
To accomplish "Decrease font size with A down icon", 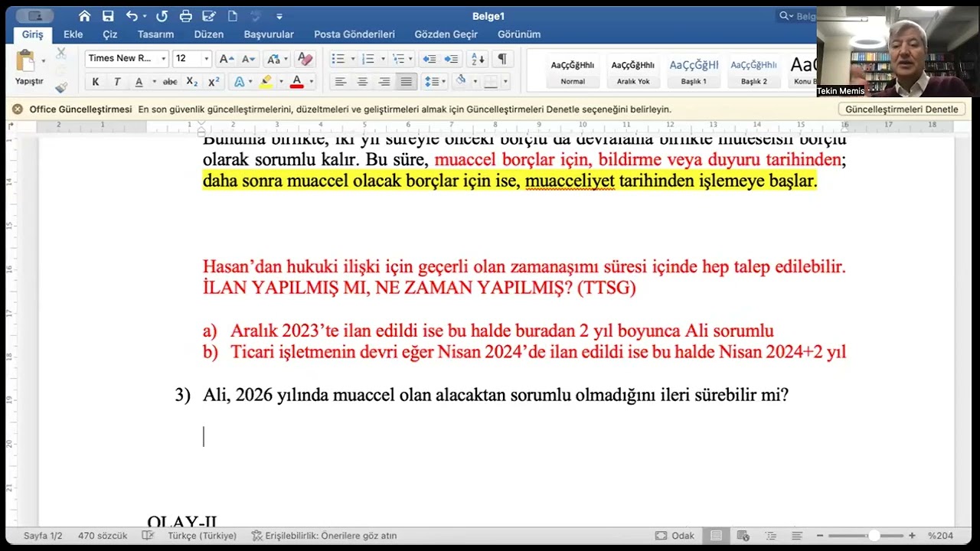I will click(x=248, y=59).
